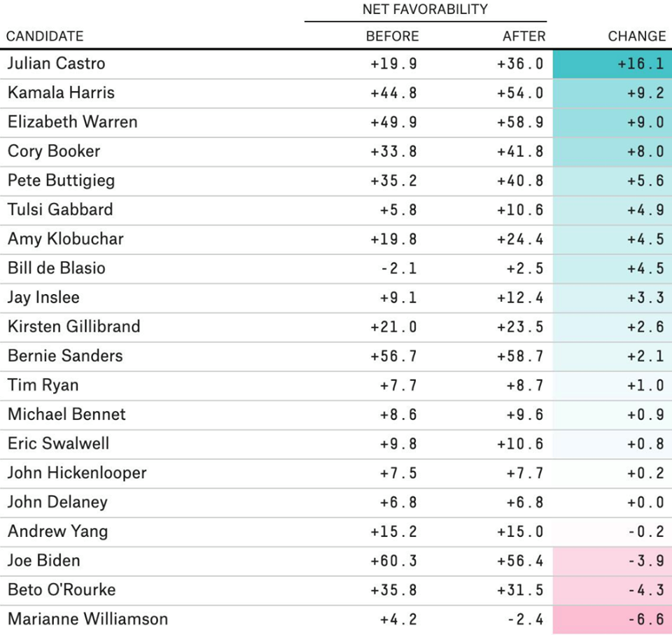The width and height of the screenshot is (672, 635).
Task: Click Bill de Blasio's before value -2.1
Action: pos(398,268)
